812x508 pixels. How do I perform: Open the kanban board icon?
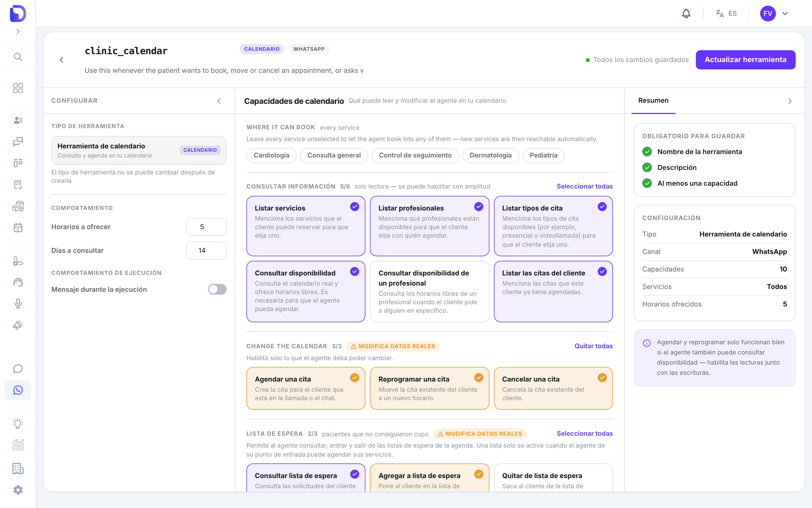click(18, 163)
